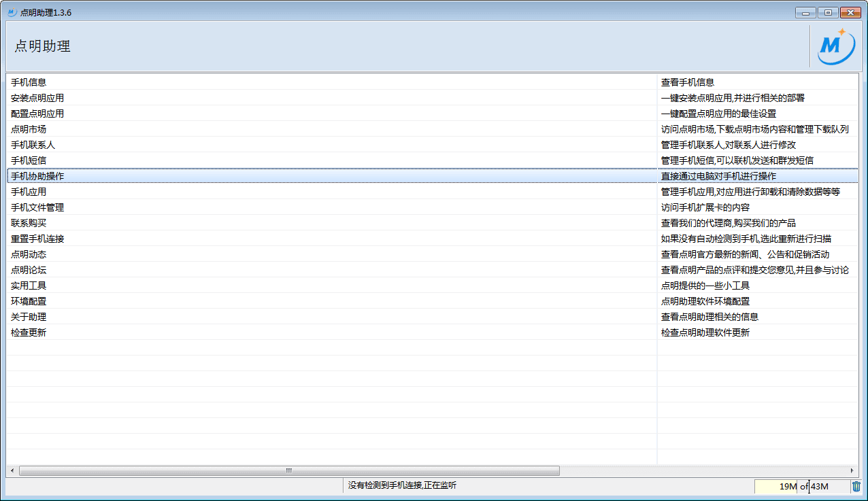
Task: Click the scrollbar right arrow
Action: click(852, 470)
